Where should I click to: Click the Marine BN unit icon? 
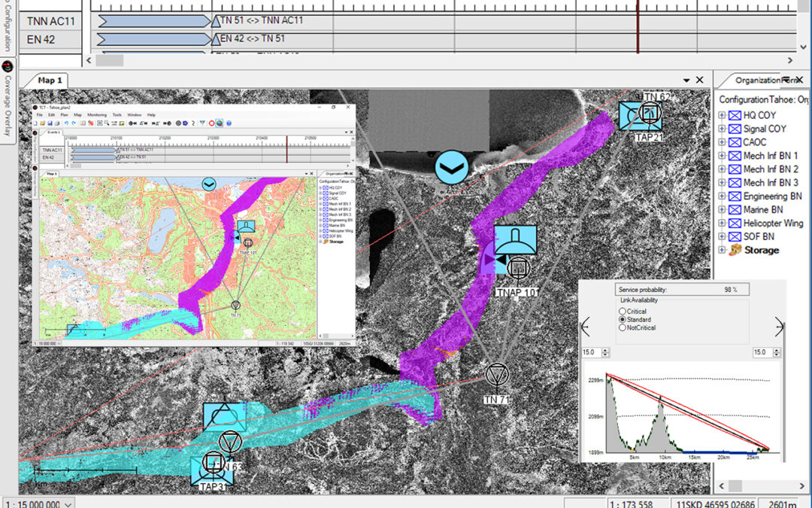(x=735, y=210)
